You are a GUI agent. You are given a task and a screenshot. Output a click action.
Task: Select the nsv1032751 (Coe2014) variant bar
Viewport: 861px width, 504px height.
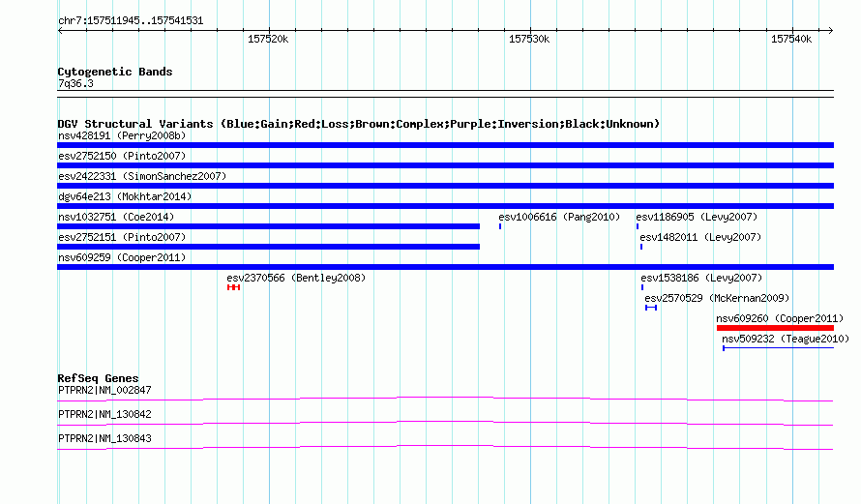tap(269, 226)
